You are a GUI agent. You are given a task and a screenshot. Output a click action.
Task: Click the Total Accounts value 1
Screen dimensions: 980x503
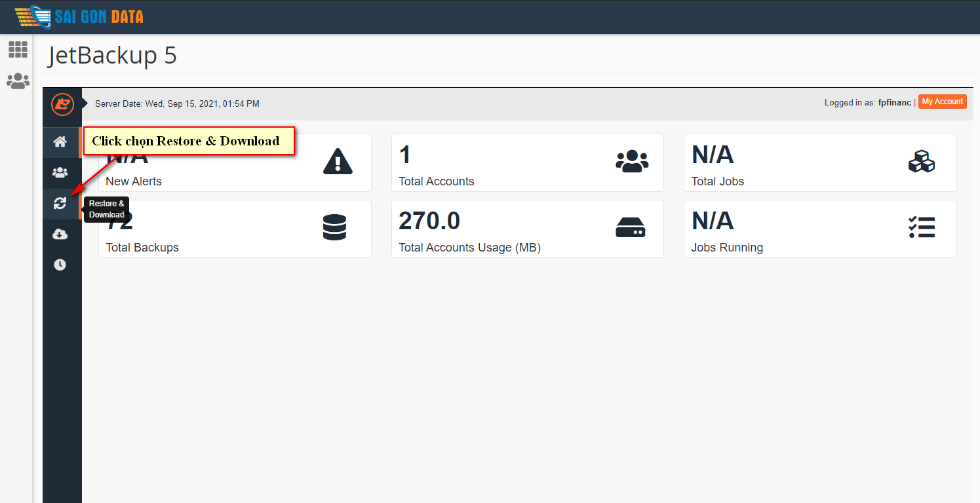pyautogui.click(x=405, y=155)
